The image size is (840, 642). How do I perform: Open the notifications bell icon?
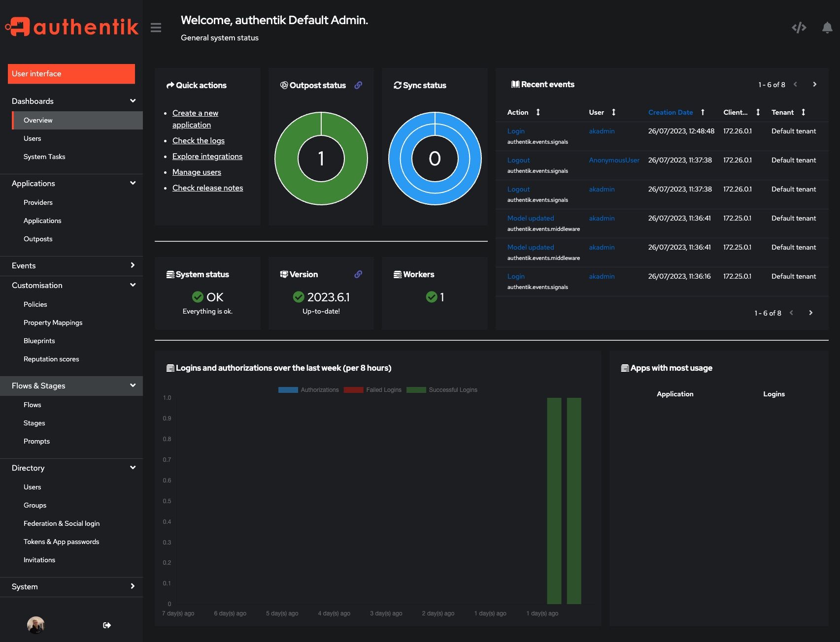point(827,28)
